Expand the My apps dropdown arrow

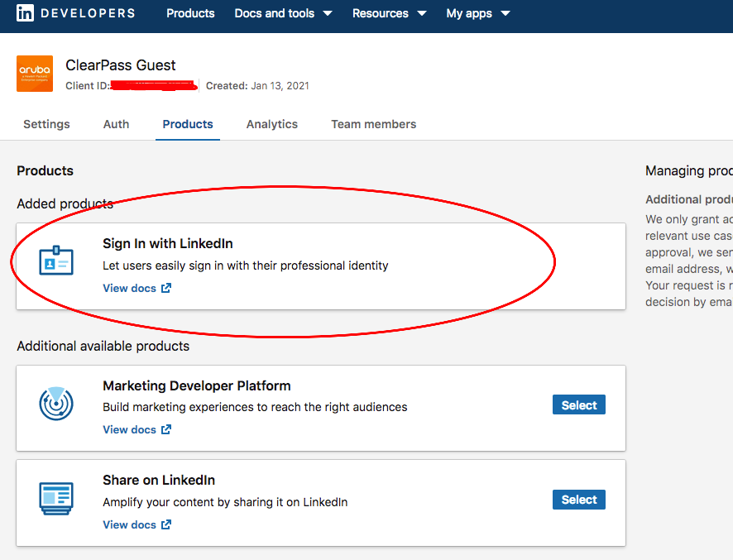click(505, 13)
